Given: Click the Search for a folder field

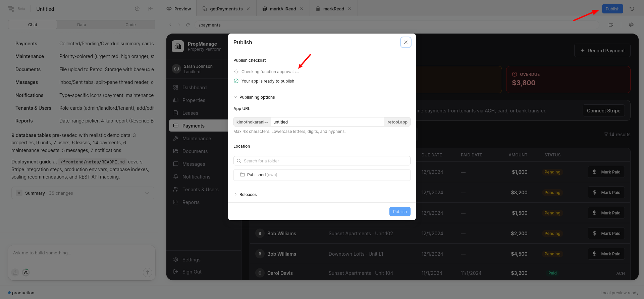Looking at the screenshot, I should (x=322, y=161).
